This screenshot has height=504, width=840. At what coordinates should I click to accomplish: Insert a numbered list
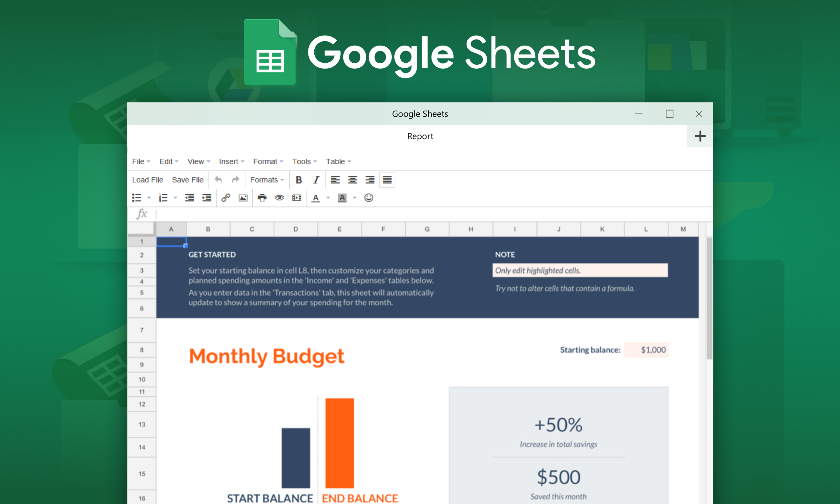(x=163, y=198)
